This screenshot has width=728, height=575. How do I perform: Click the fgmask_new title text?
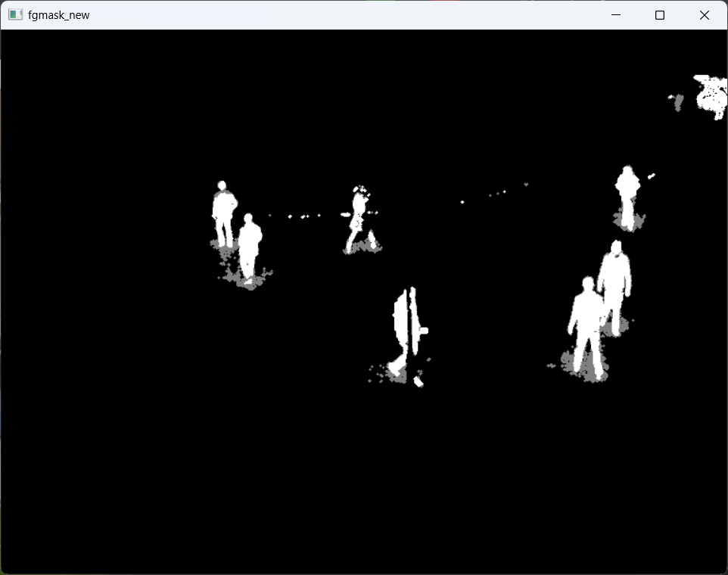click(x=58, y=15)
